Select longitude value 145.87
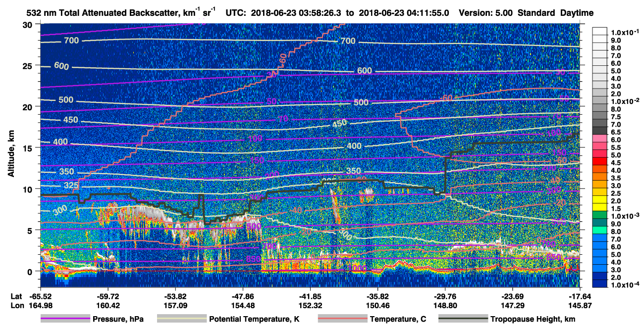Viewport: 644px width, 330px height. 579,305
